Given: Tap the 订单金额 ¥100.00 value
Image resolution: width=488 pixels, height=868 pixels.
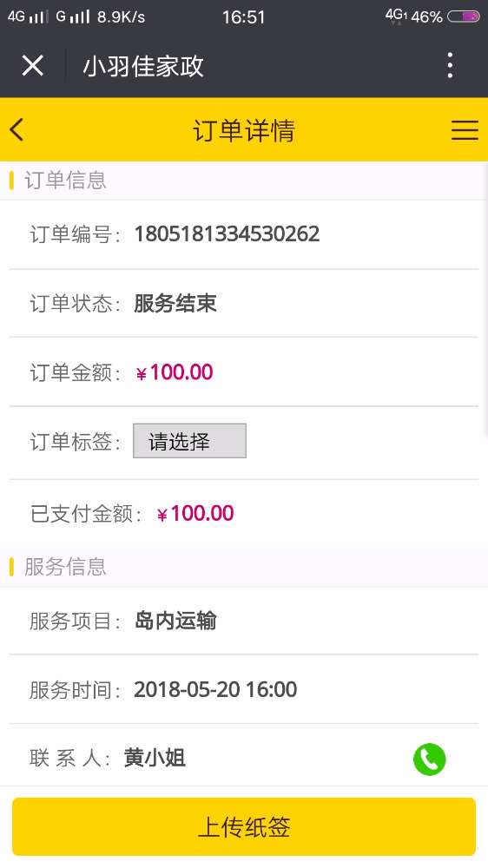Looking at the screenshot, I should 175,372.
